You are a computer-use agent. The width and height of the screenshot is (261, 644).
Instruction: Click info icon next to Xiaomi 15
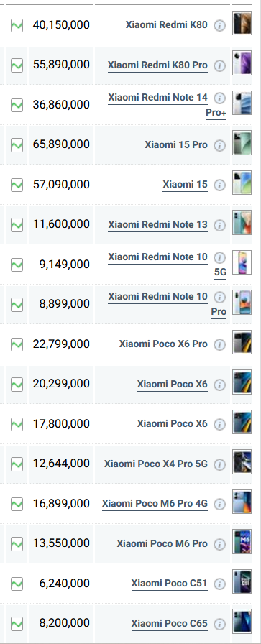pos(220,185)
